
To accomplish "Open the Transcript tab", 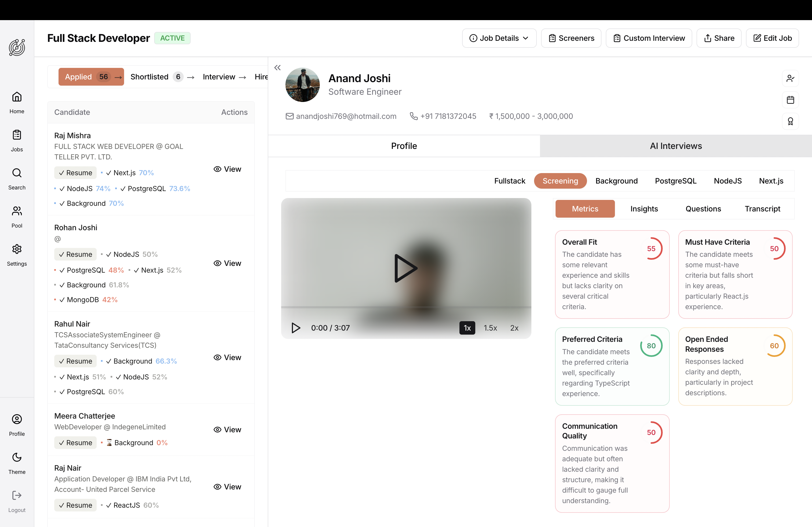I will point(762,208).
